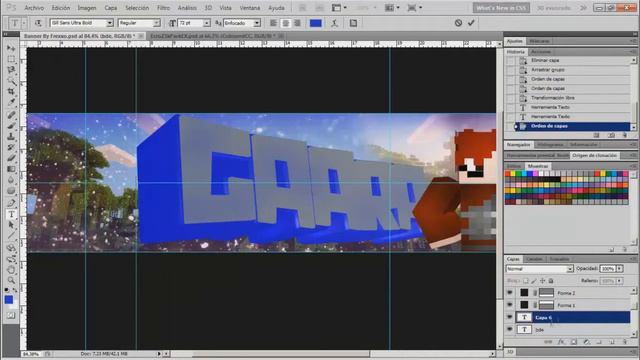Open font size dropdown
The height and width of the screenshot is (360, 640).
point(207,23)
